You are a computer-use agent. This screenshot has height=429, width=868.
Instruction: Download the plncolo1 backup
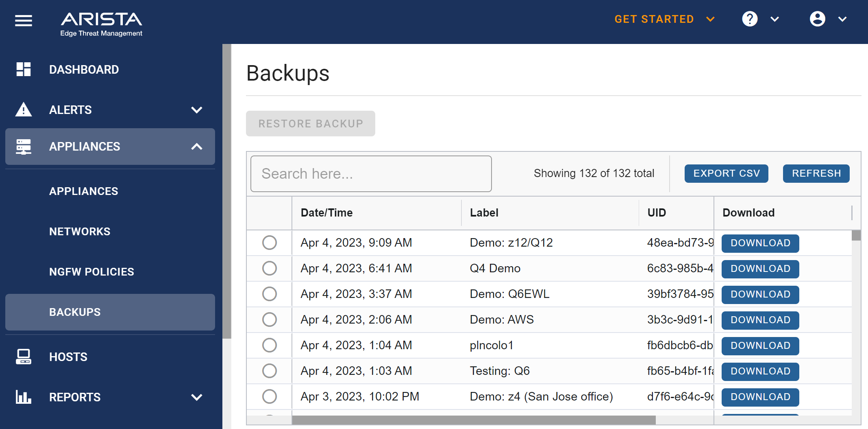[x=760, y=346]
